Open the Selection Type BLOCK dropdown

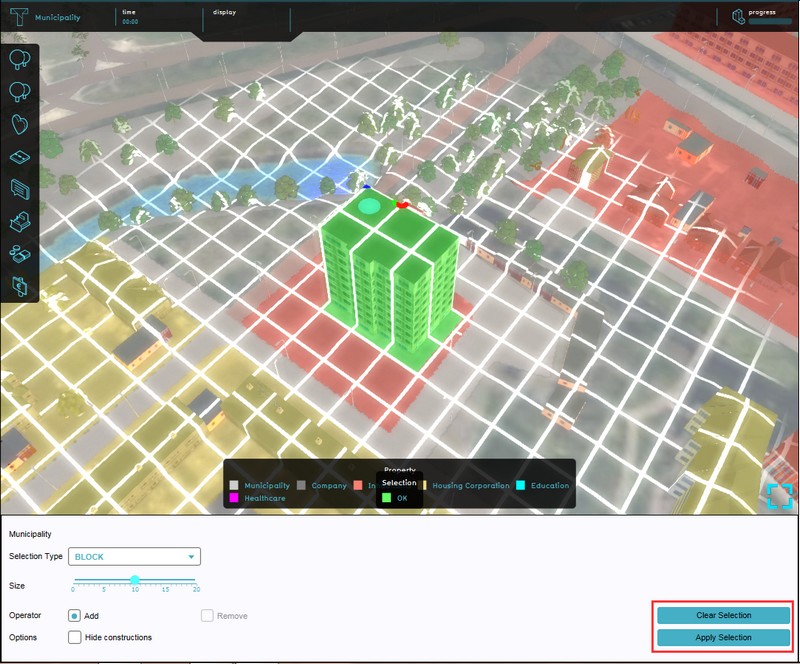point(135,557)
